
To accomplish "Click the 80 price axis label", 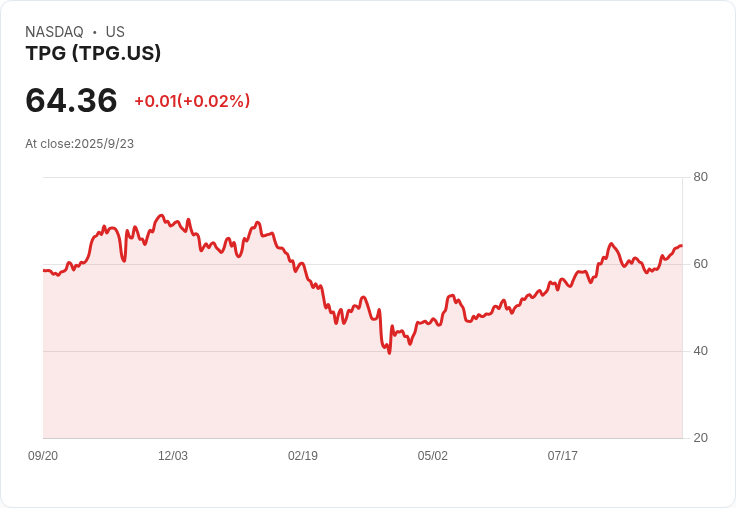I will click(700, 177).
